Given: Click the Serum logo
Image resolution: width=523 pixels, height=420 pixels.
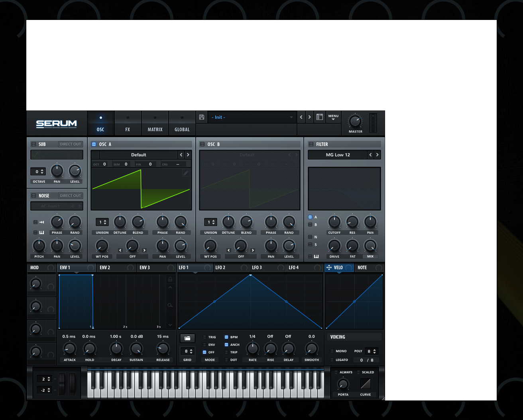Looking at the screenshot, I should [x=56, y=124].
